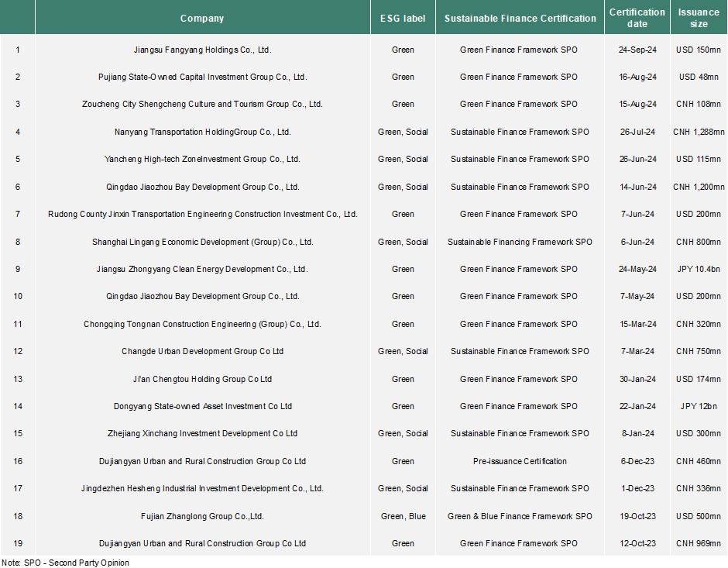Viewport: 728px width, 568px height.
Task: Click issuance size CNH 800mn
Action: click(x=699, y=242)
